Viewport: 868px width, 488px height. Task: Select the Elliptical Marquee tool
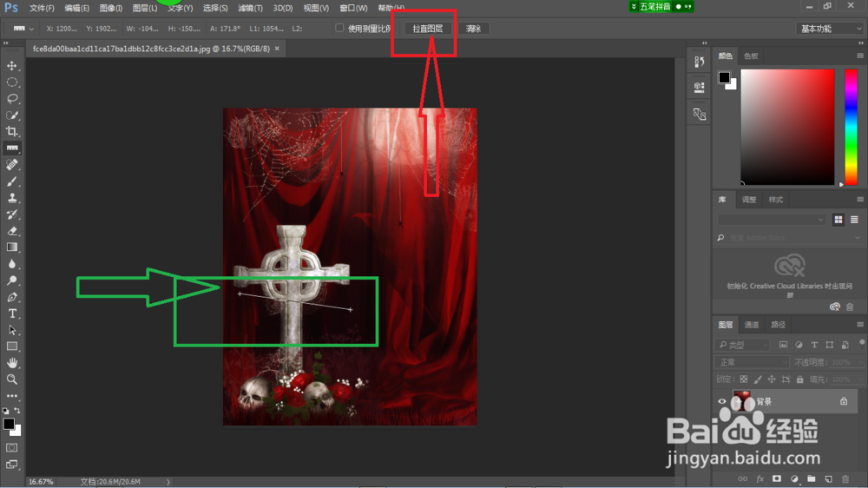point(11,82)
